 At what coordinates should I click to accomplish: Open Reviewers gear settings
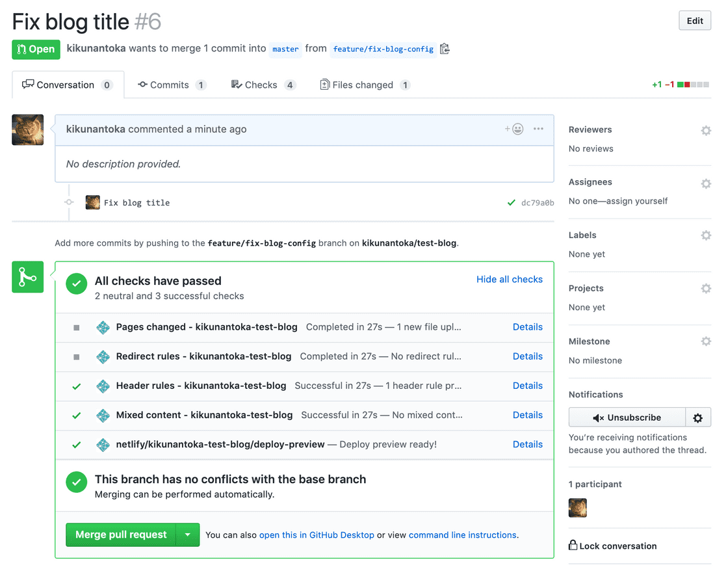pyautogui.click(x=705, y=131)
